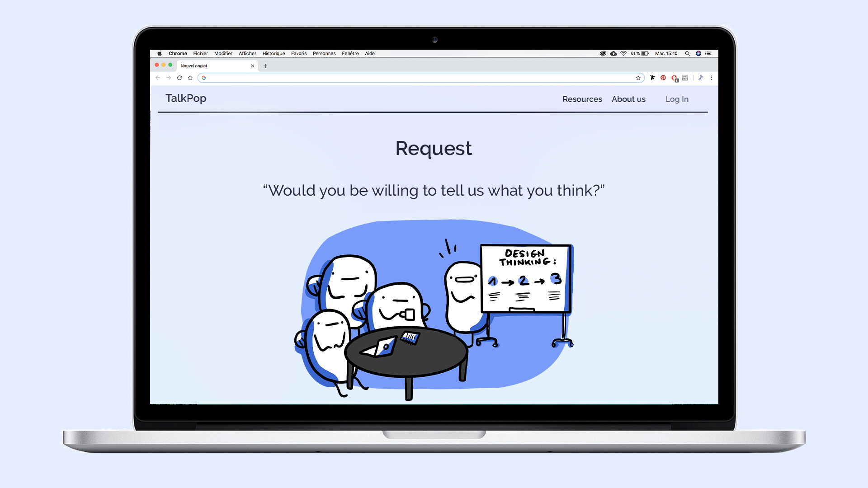Open macOS Spotlight search icon
Screen dimensions: 868x488
[x=687, y=53]
